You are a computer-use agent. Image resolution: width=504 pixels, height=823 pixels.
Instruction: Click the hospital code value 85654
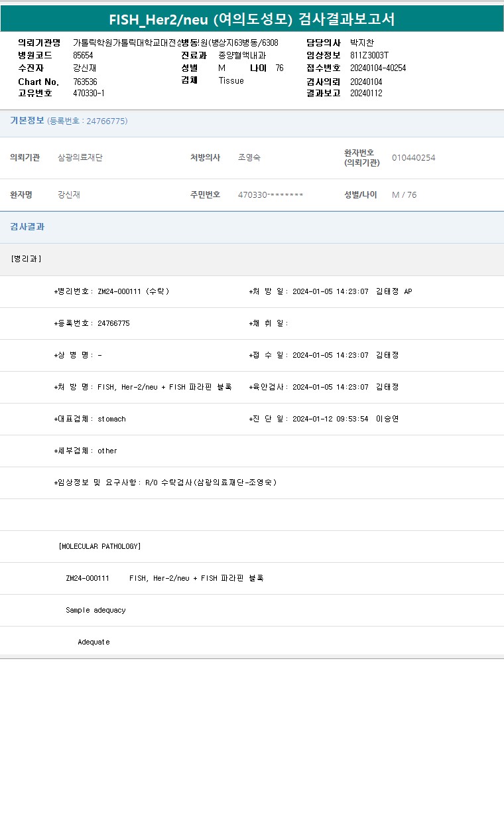(83, 56)
